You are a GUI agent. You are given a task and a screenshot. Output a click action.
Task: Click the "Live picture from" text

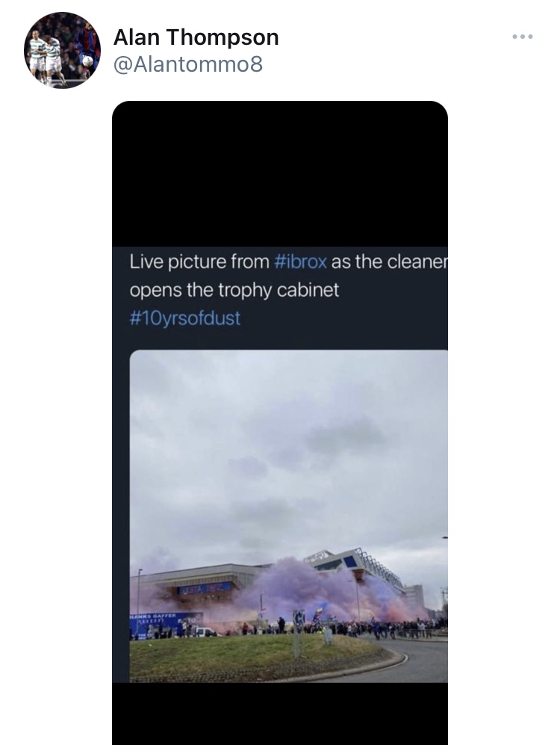tap(199, 262)
